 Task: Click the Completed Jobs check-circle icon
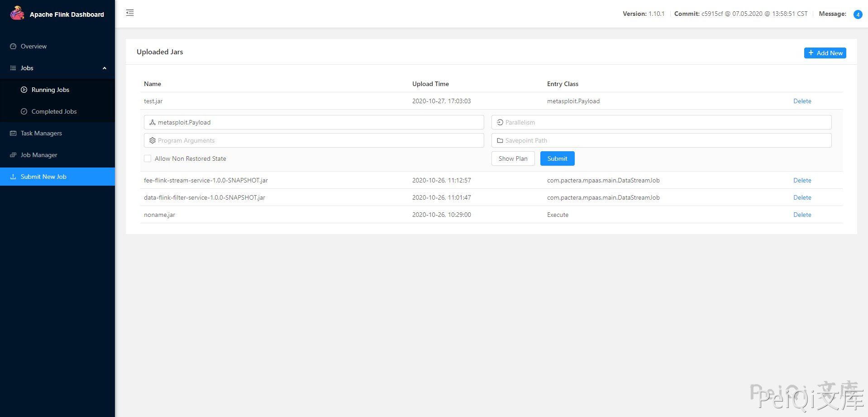pos(24,111)
